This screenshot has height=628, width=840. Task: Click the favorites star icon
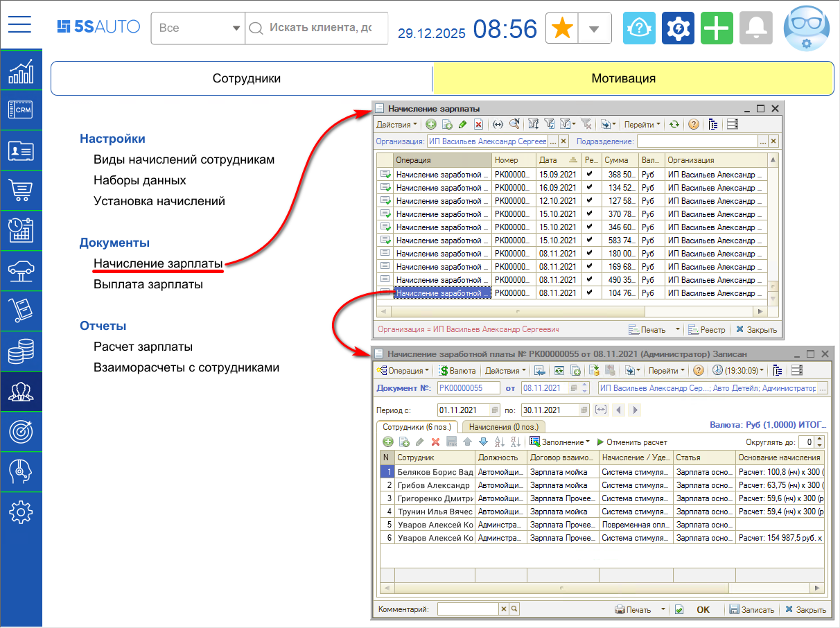[562, 28]
